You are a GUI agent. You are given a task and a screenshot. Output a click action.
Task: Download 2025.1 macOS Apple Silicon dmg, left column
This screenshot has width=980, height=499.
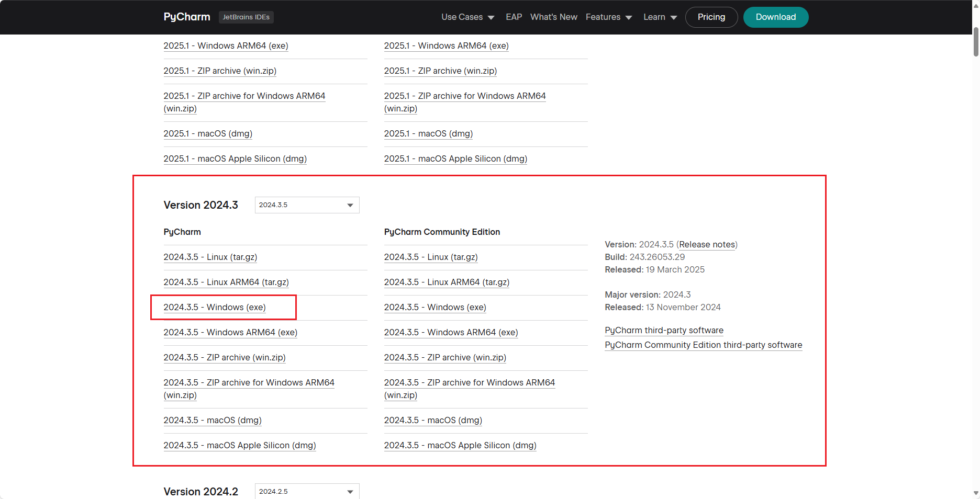pyautogui.click(x=235, y=158)
